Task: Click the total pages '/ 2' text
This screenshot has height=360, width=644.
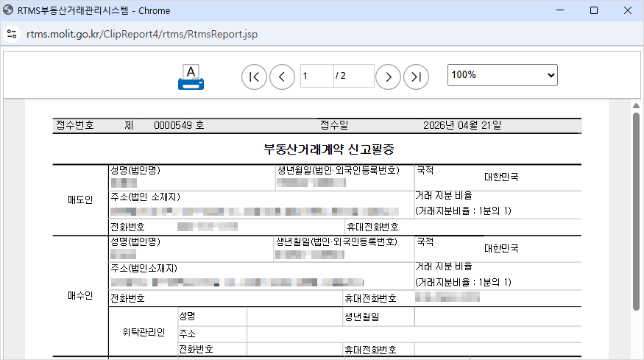Action: point(341,76)
